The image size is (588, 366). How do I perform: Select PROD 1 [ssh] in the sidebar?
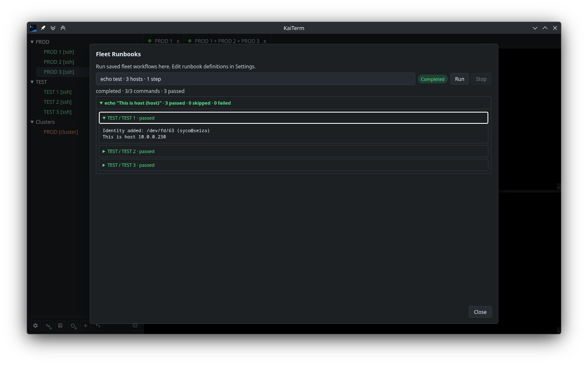click(x=59, y=52)
